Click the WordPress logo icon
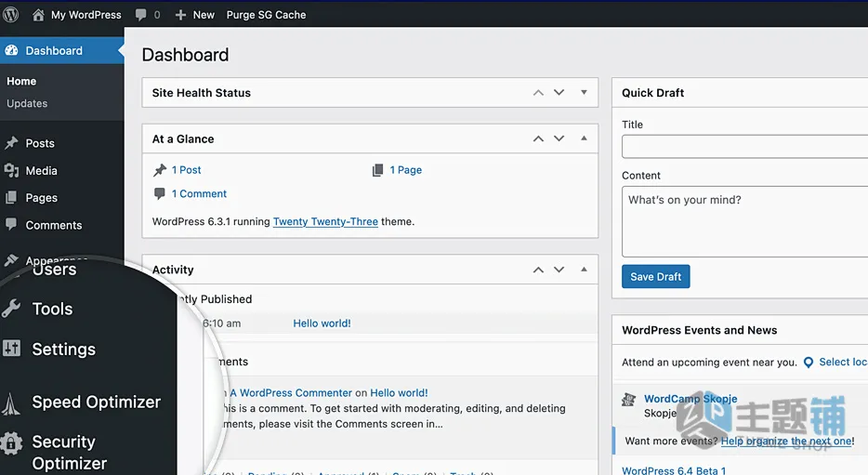This screenshot has height=475, width=868. (10, 14)
